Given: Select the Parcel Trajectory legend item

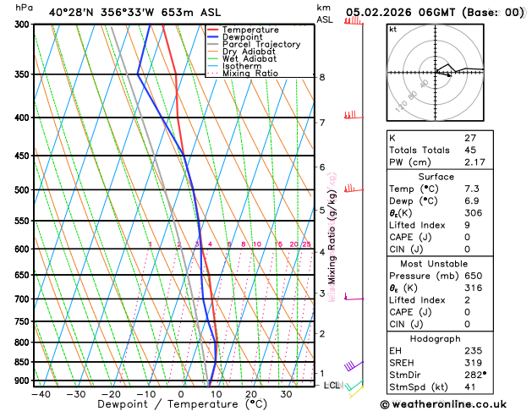Looking at the screenshot, I should 261,45.
